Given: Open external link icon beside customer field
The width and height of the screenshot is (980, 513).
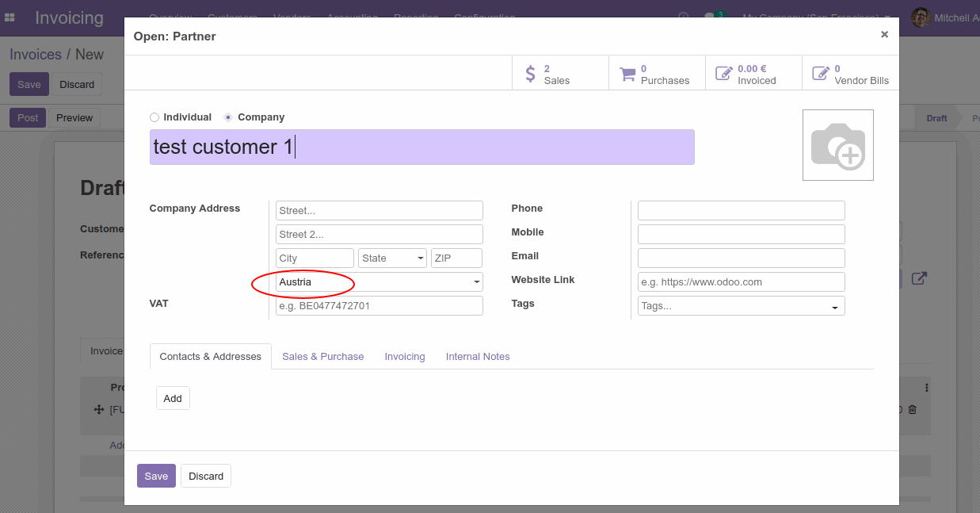Looking at the screenshot, I should tap(919, 279).
